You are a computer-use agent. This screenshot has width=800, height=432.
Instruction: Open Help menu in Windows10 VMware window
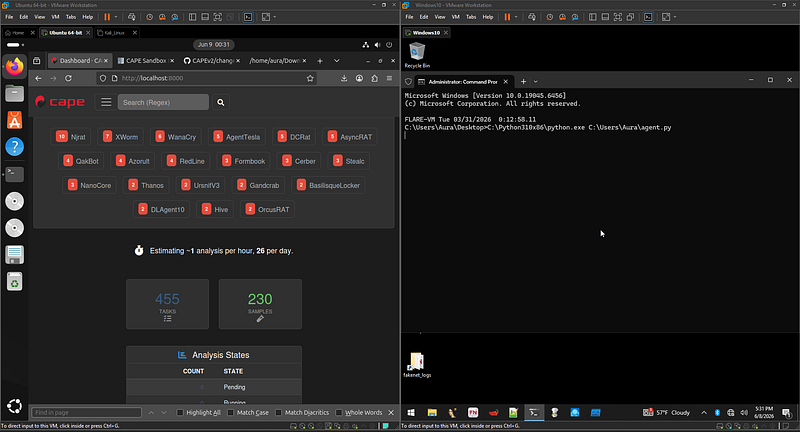pyautogui.click(x=488, y=17)
